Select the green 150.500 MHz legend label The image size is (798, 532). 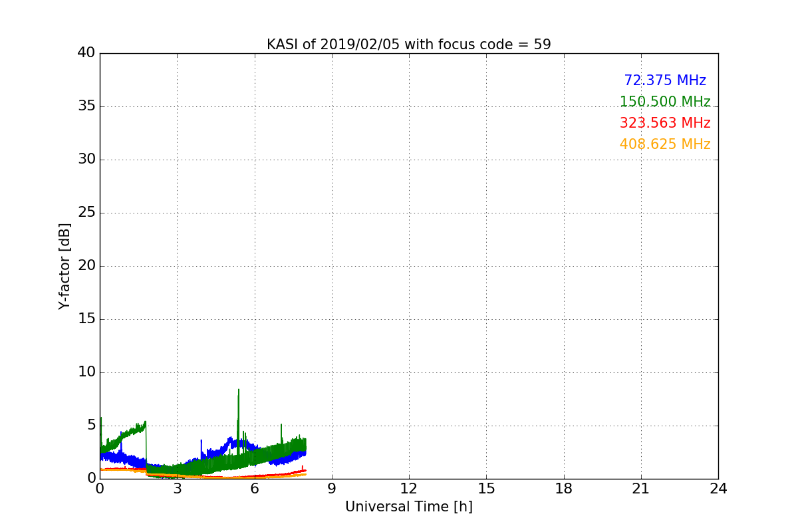coord(665,102)
